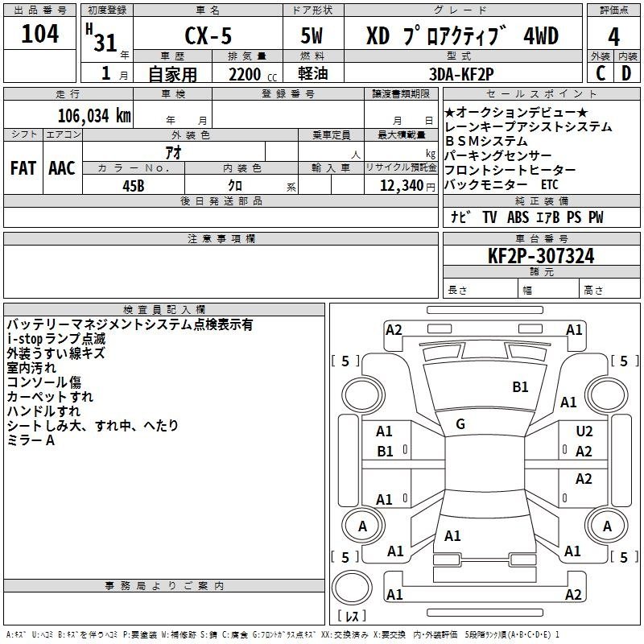Click the color number 45B
644x644 pixels.
pyautogui.click(x=133, y=185)
